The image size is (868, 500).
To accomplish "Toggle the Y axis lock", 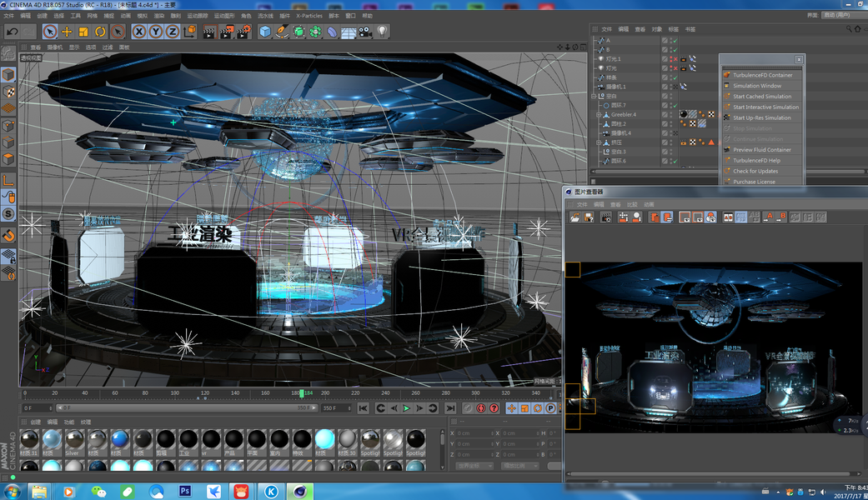I will [156, 32].
